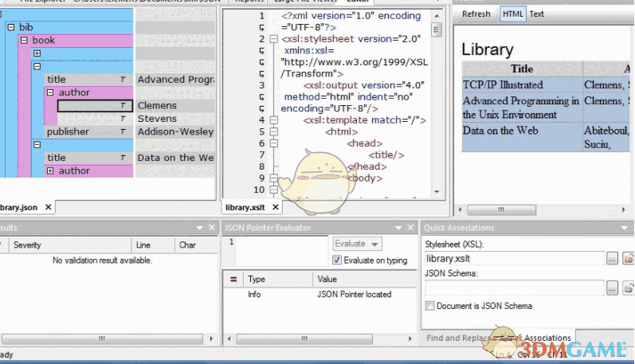Collapse the bib node in JSON grid
Viewport: 635px width, 364px height.
pos(11,27)
